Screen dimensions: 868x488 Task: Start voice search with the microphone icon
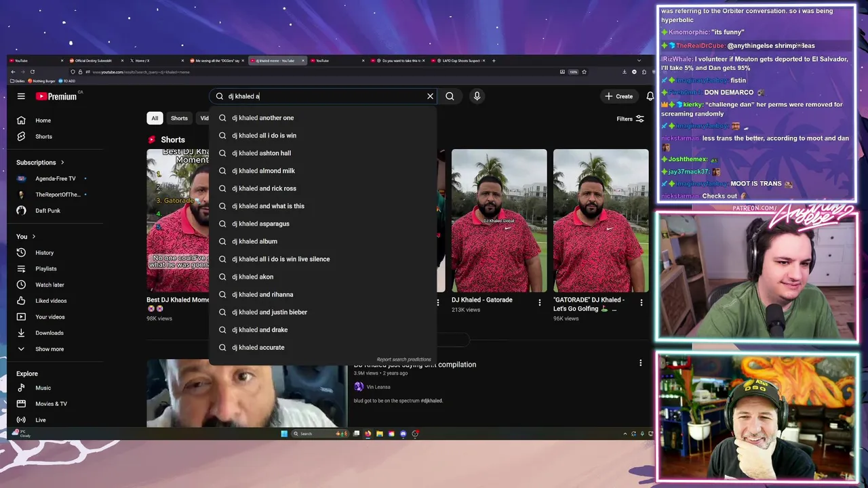tap(477, 96)
